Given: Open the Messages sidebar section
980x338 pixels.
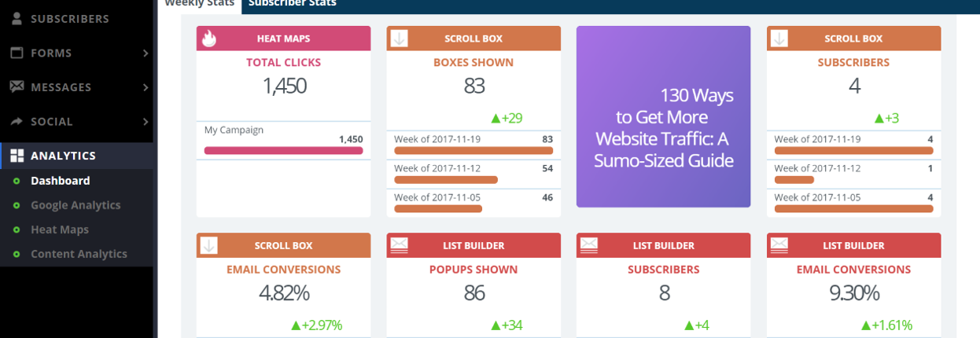Looking at the screenshot, I should pyautogui.click(x=76, y=87).
